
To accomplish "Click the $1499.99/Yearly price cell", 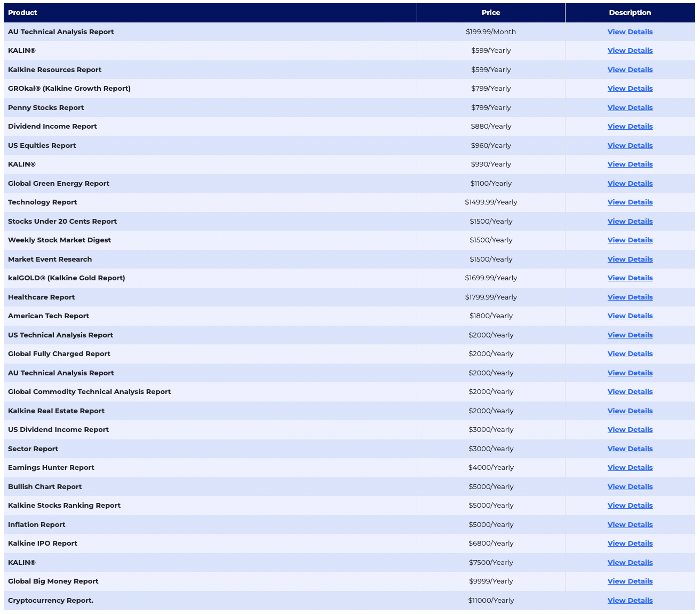I will coord(491,202).
